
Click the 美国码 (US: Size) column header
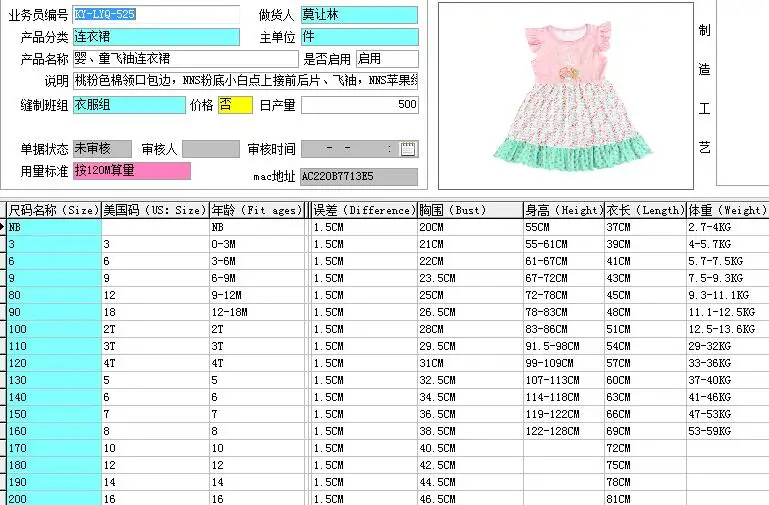155,210
